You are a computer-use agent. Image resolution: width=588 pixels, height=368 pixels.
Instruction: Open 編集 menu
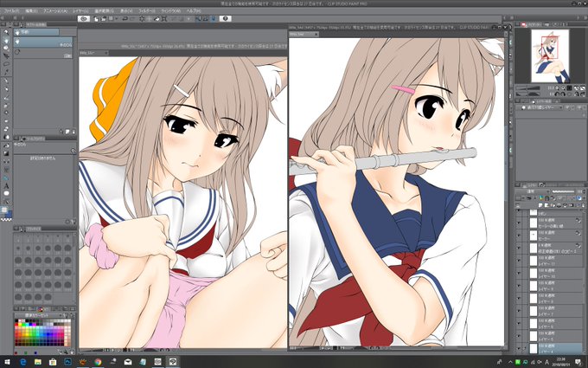pos(31,11)
